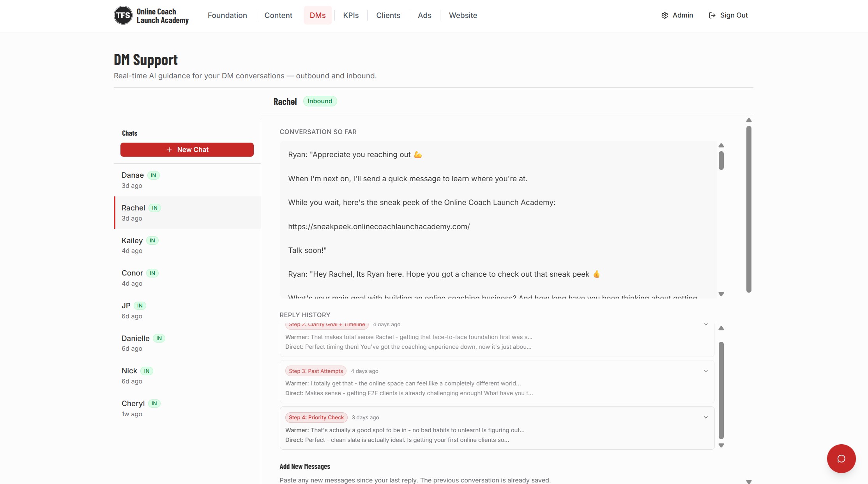Click the Chats sidebar heading
Image resolution: width=868 pixels, height=484 pixels.
pyautogui.click(x=129, y=133)
